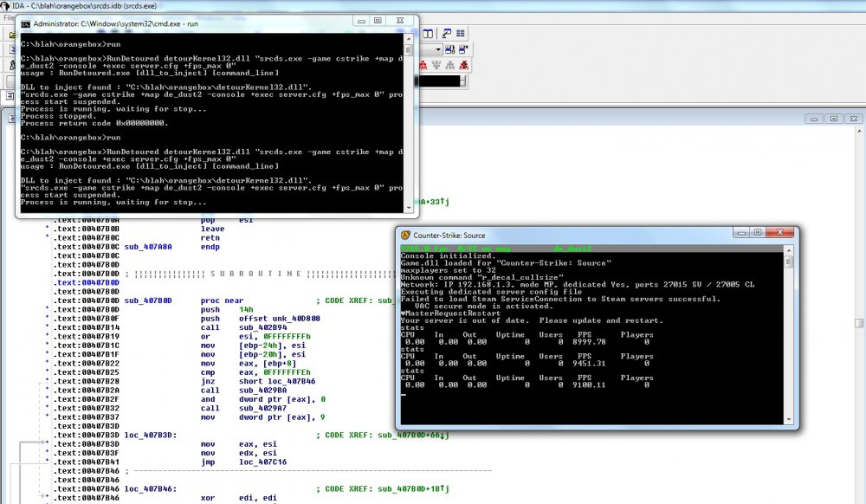The width and height of the screenshot is (866, 504).
Task: Maximize the Counter-Strike: Source console window
Action: 758,234
